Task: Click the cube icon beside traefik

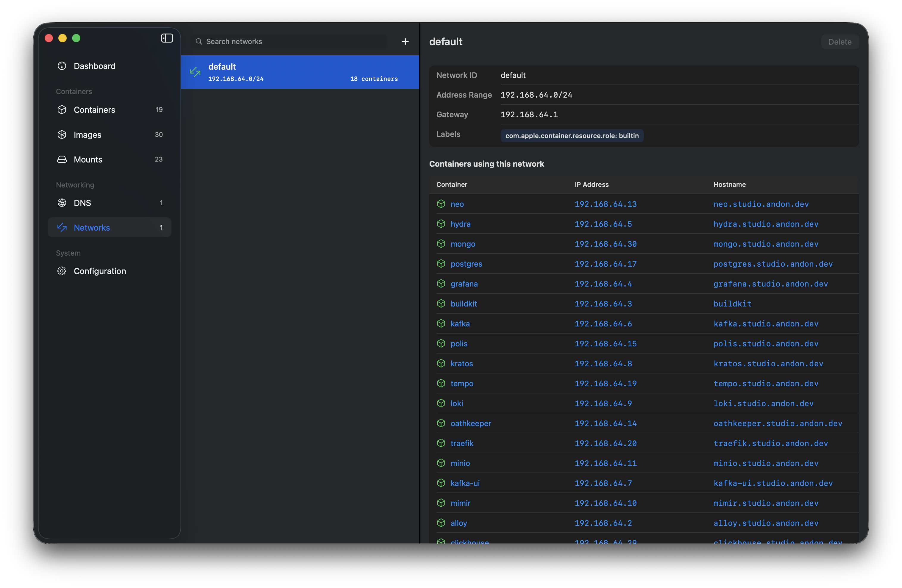Action: click(x=441, y=443)
